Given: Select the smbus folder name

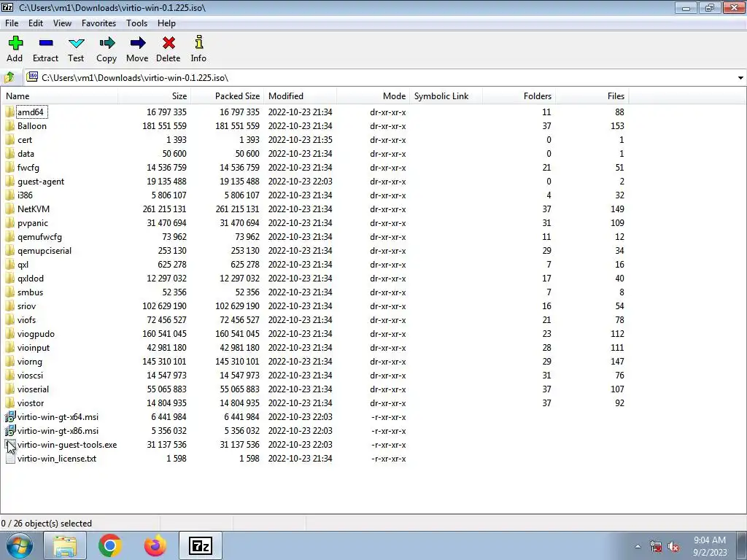Looking at the screenshot, I should (x=30, y=292).
